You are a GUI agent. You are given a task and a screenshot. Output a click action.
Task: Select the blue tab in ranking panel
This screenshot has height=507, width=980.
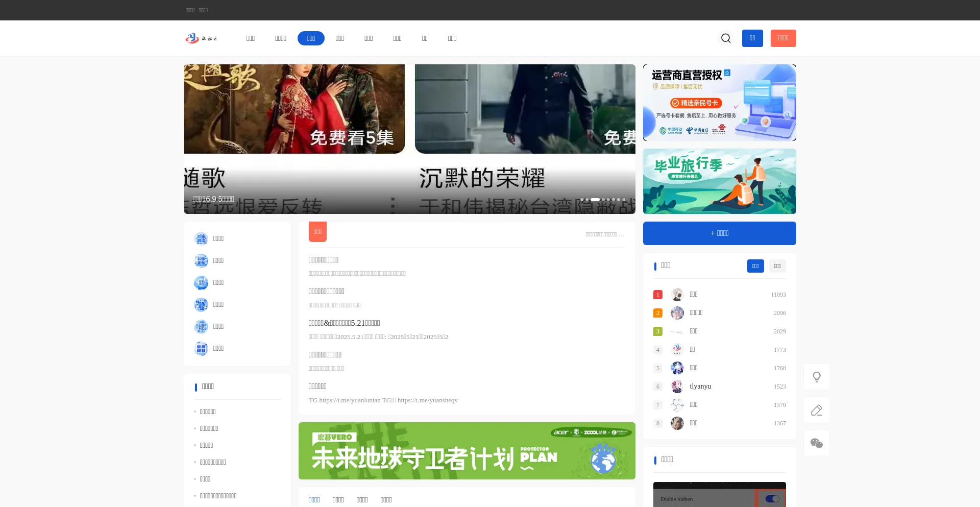pyautogui.click(x=755, y=266)
